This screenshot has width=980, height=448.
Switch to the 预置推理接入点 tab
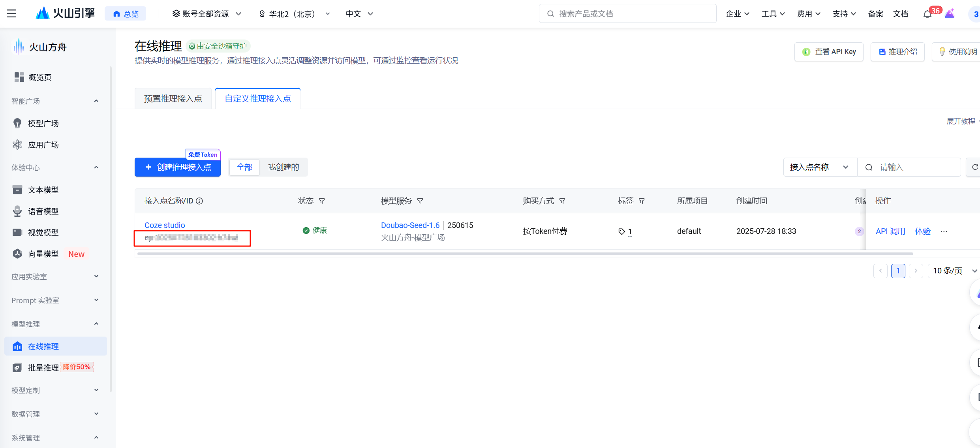pos(173,98)
